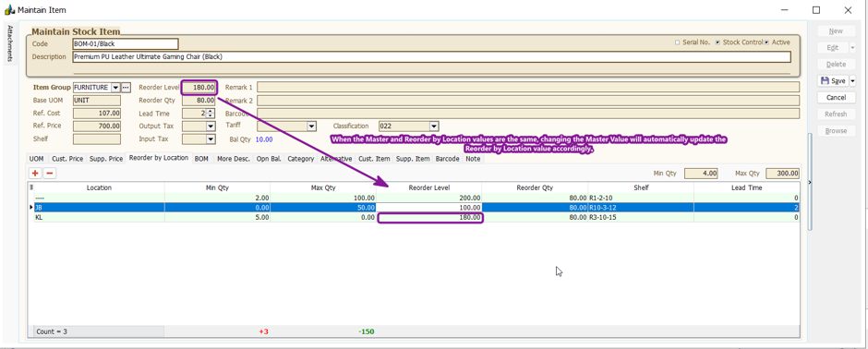Click the Min Qty field above grid
This screenshot has width=868, height=349.
(702, 174)
